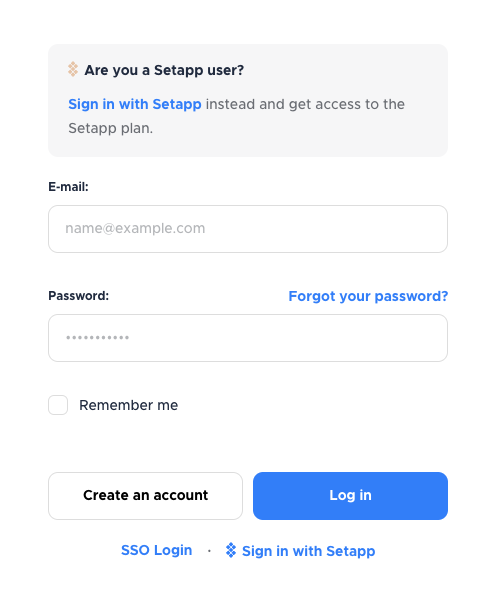Image resolution: width=503 pixels, height=600 pixels.
Task: Click the dot separator beside SSO Login
Action: 209,551
